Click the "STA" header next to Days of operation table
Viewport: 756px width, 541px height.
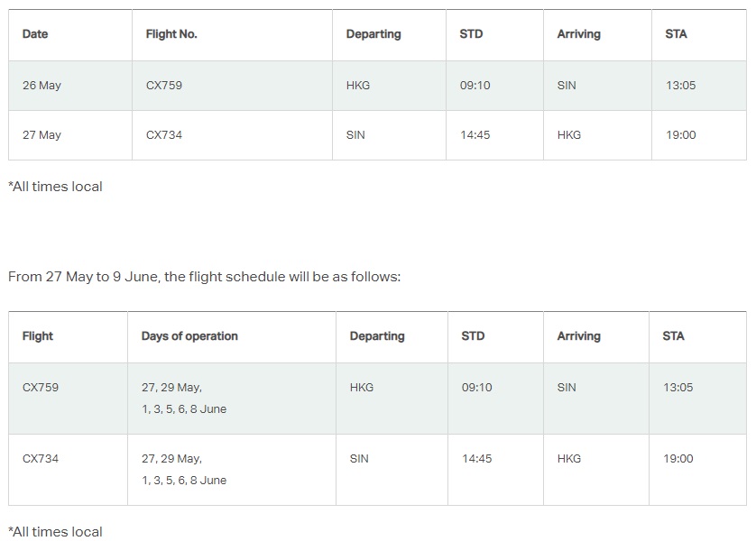click(674, 336)
